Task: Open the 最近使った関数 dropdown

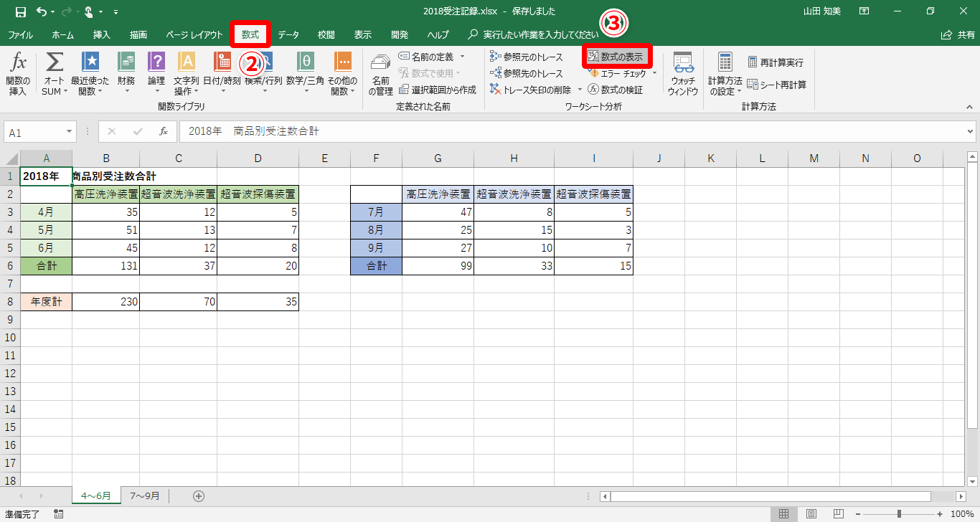Action: [90, 74]
